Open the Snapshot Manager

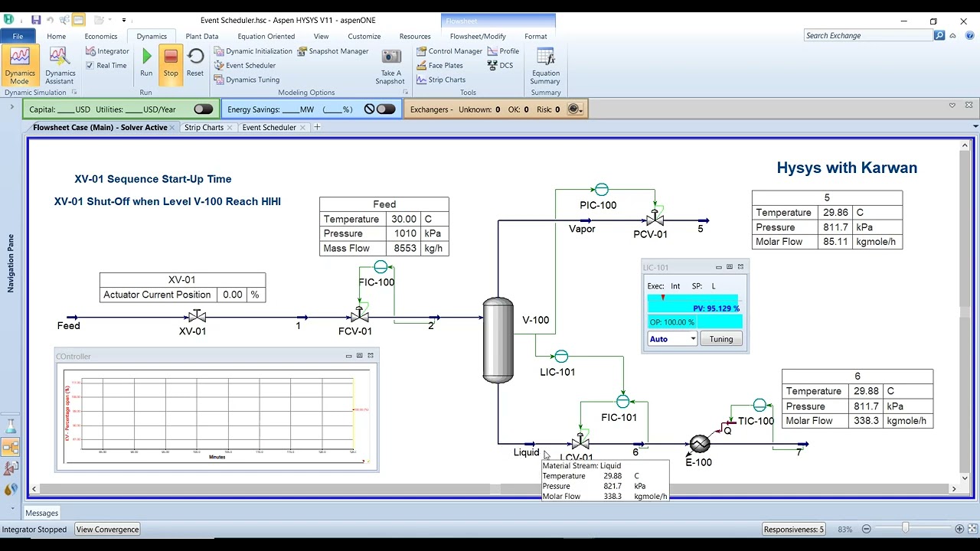333,51
